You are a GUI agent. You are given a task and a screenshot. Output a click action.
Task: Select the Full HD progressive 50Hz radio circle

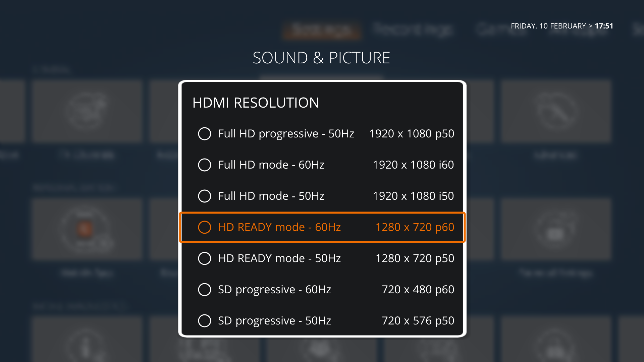click(204, 134)
